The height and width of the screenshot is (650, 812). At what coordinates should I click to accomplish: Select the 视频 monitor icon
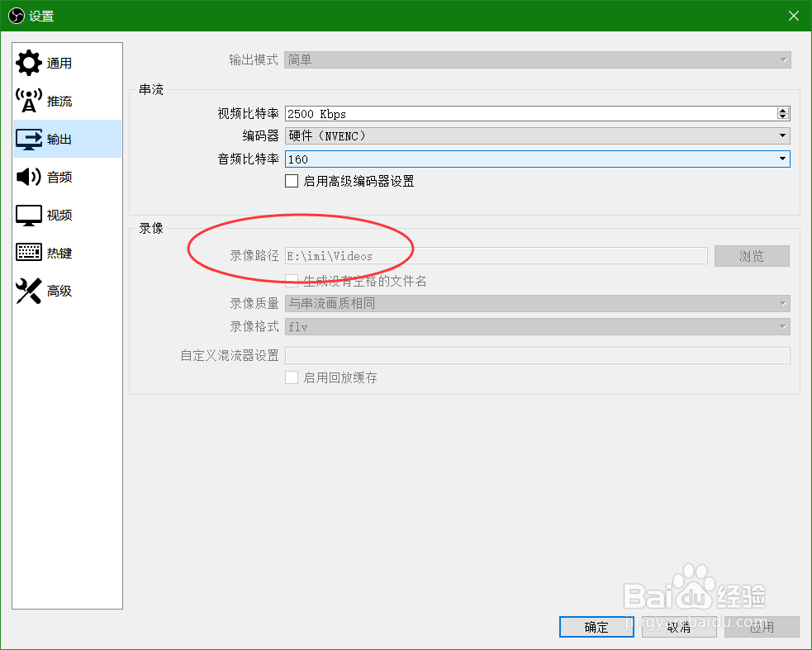[27, 214]
